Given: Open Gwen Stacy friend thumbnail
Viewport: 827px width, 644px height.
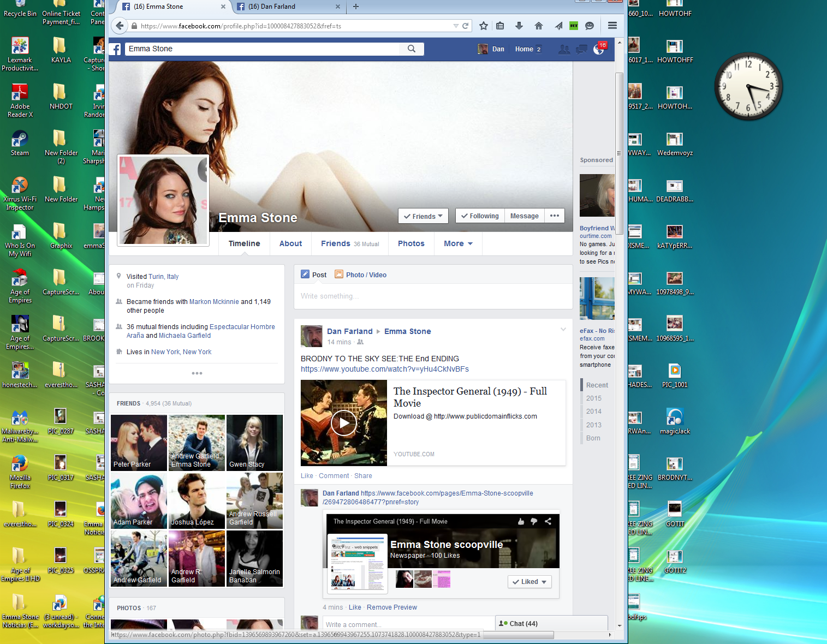Looking at the screenshot, I should pyautogui.click(x=254, y=443).
